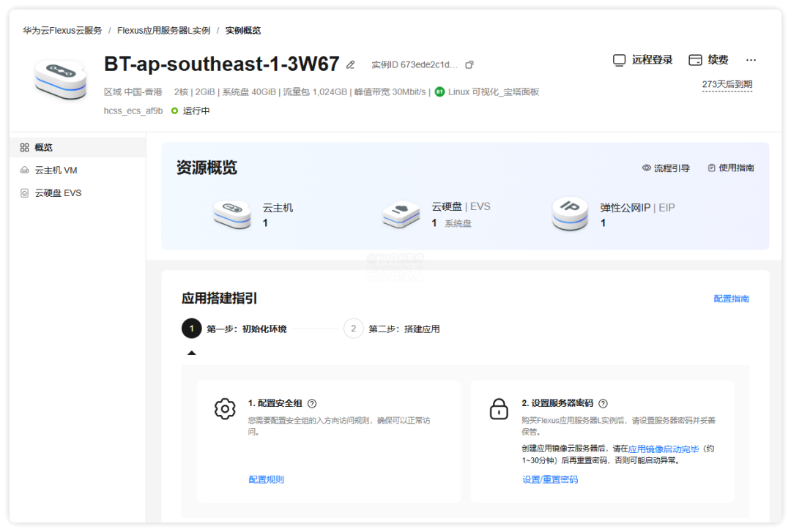Click the 实例概览 breadcrumb text

(242, 30)
